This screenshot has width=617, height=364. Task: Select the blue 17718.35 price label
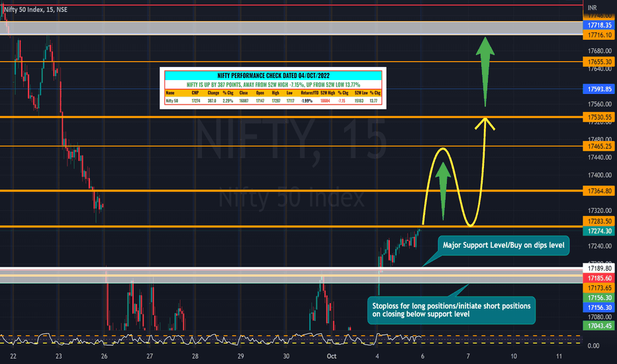[599, 25]
